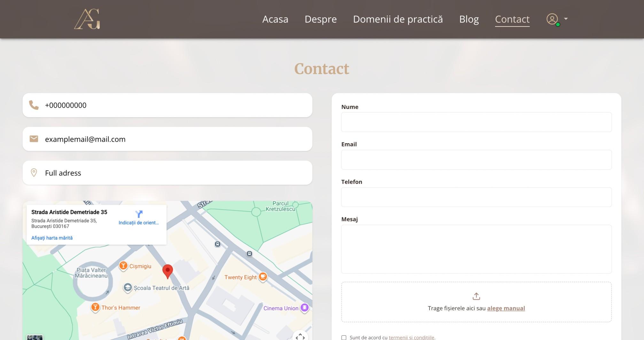Click the location pin icon by Full adress

pos(34,173)
